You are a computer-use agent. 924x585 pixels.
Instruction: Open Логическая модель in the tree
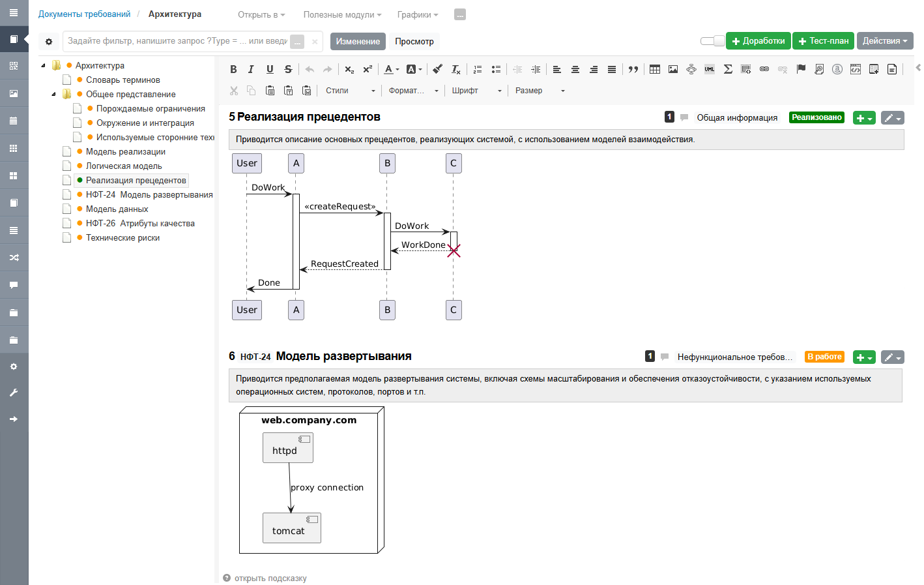coord(124,166)
